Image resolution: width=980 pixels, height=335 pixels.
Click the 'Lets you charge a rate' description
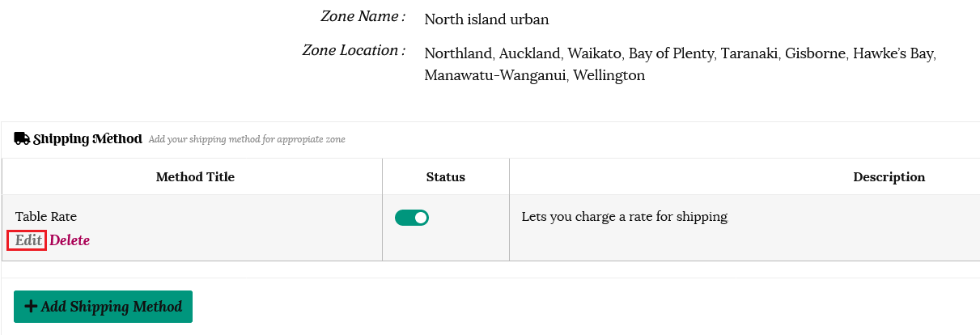coord(624,217)
